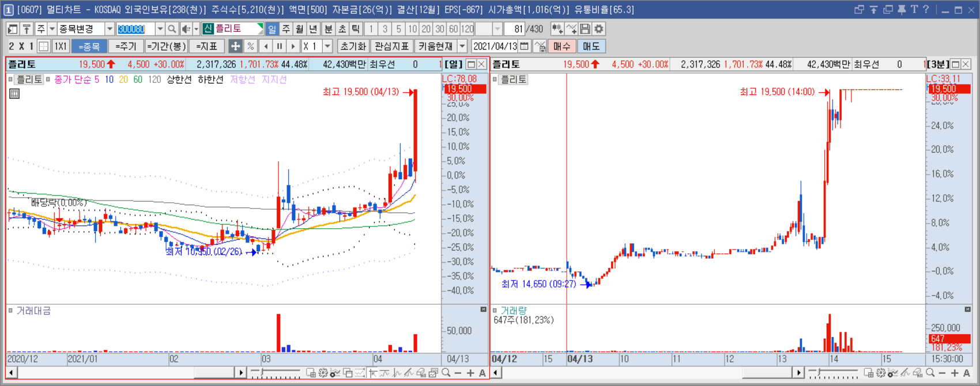This screenshot has width=980, height=386.
Task: Click the chart save floppy disk icon
Action: click(585, 29)
